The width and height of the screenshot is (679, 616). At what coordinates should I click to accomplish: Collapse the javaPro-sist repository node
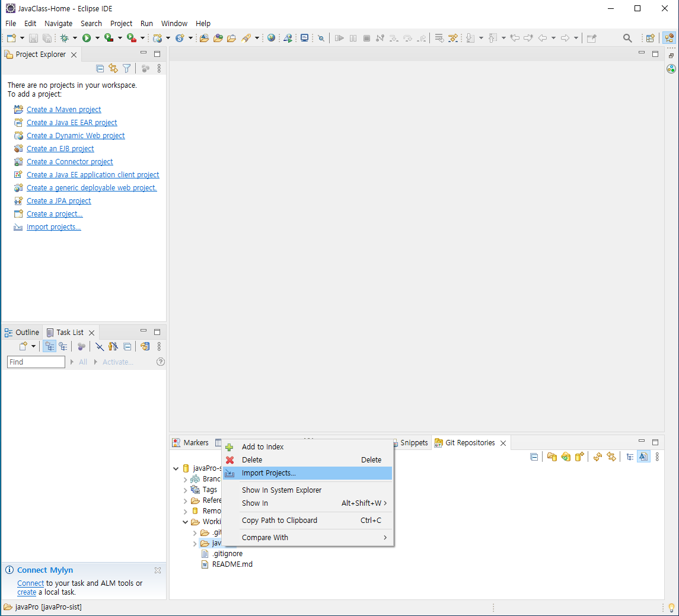click(x=176, y=468)
